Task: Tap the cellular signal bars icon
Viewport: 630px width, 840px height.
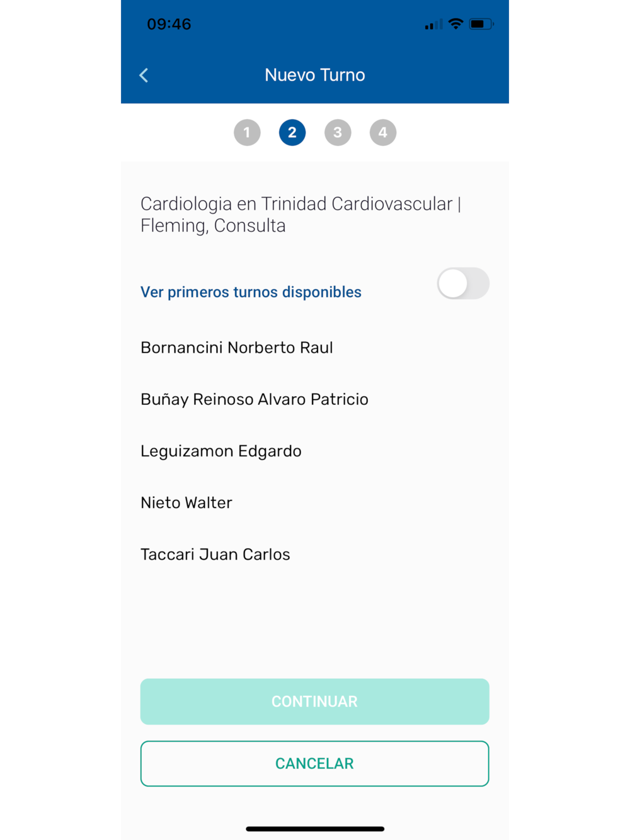Action: coord(433,25)
